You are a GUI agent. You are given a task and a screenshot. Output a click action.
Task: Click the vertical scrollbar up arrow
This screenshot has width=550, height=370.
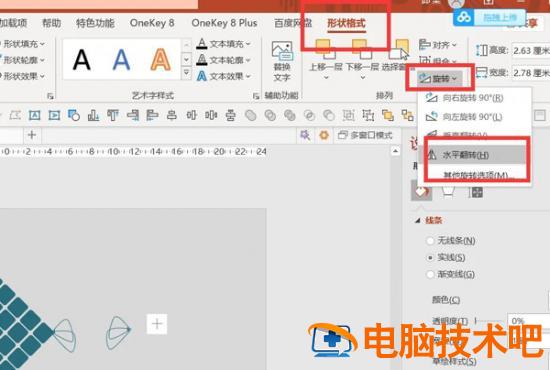tap(395, 151)
